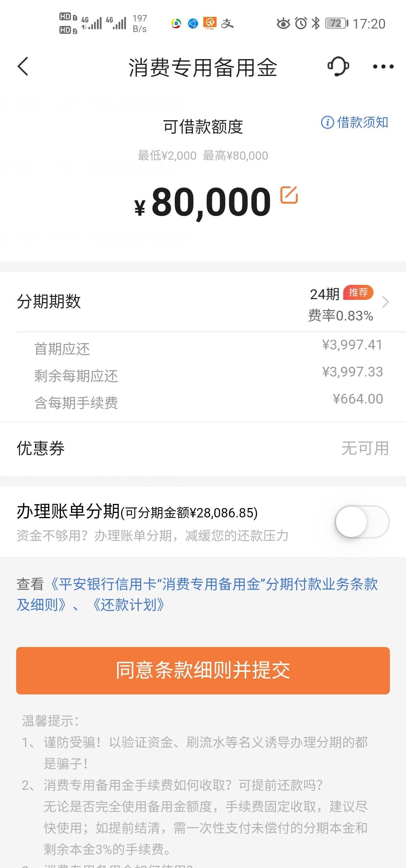The height and width of the screenshot is (868, 406).
Task: Tap the back arrow icon
Action: point(23,67)
